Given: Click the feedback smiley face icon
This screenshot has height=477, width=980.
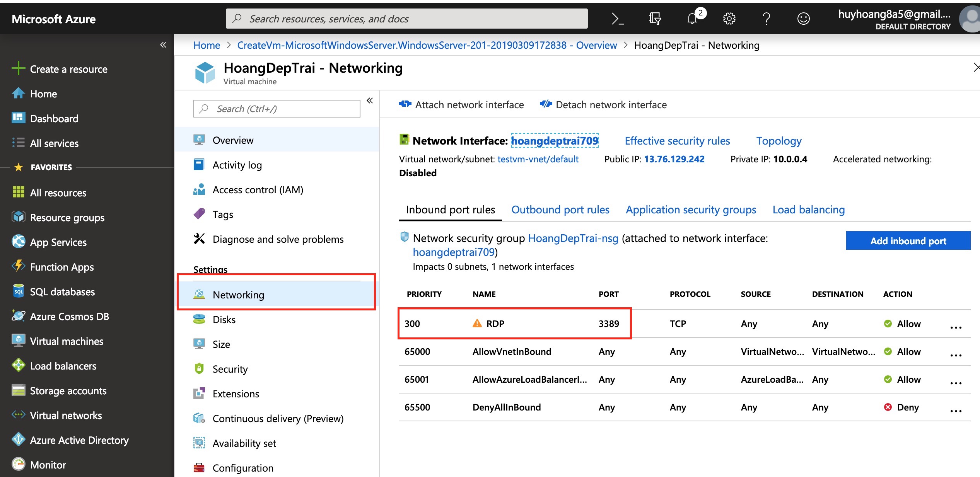Looking at the screenshot, I should (x=803, y=19).
